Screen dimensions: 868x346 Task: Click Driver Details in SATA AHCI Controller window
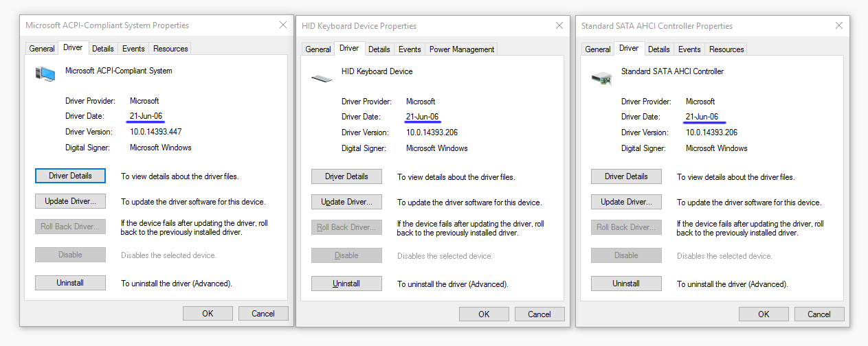click(x=626, y=176)
